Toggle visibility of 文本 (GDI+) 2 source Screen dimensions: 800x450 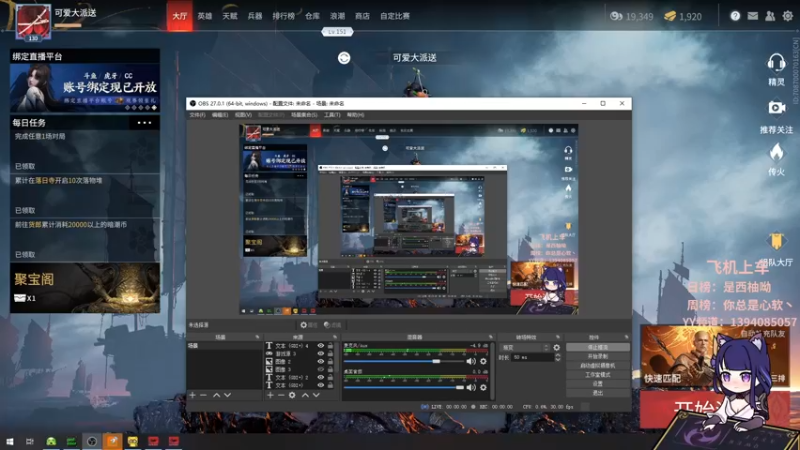320,377
